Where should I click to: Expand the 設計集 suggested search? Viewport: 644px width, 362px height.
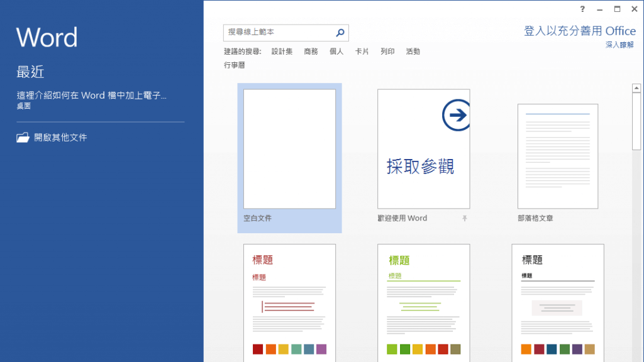(282, 52)
